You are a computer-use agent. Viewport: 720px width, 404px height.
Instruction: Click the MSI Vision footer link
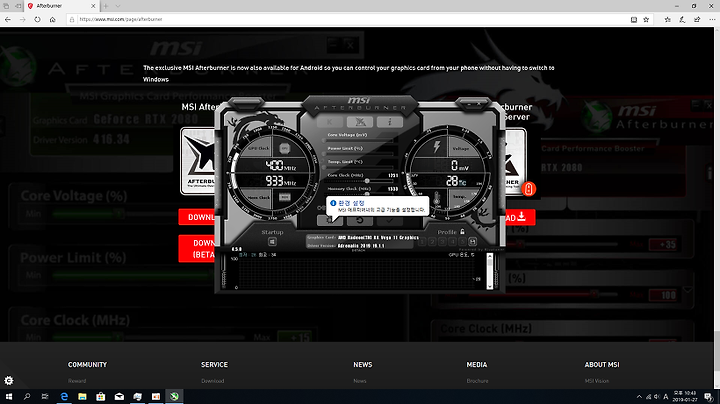[597, 381]
